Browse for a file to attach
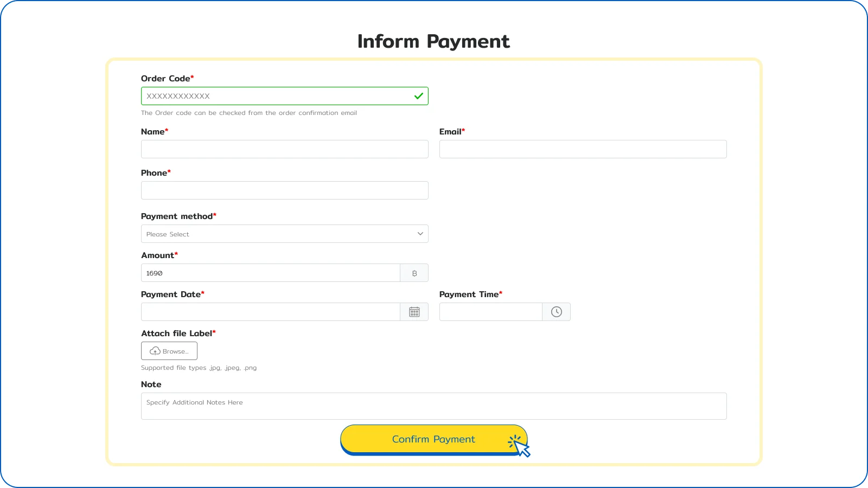 coord(169,351)
